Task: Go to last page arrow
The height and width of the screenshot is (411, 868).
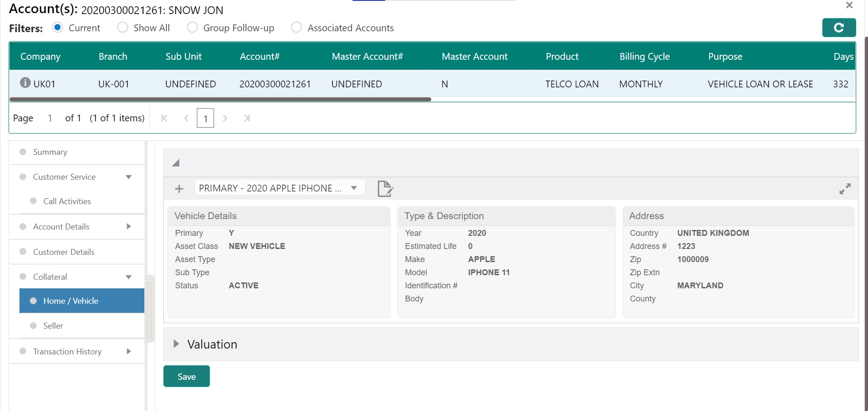Action: pos(247,118)
